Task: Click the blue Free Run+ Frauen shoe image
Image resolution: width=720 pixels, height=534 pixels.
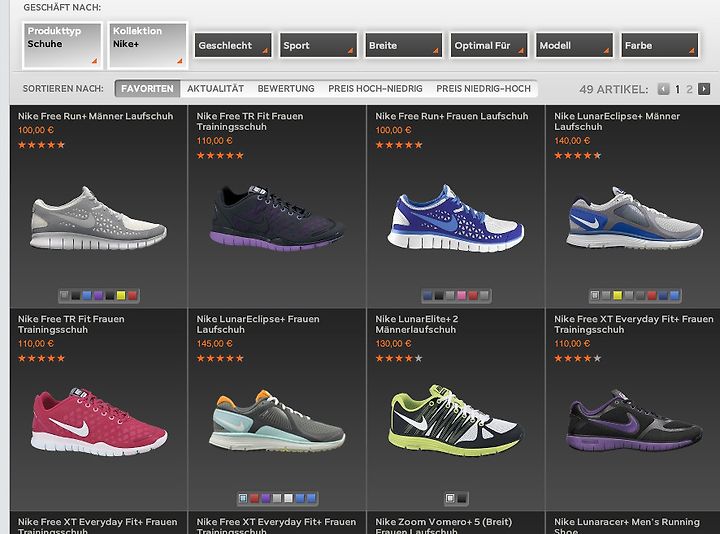Action: (455, 218)
